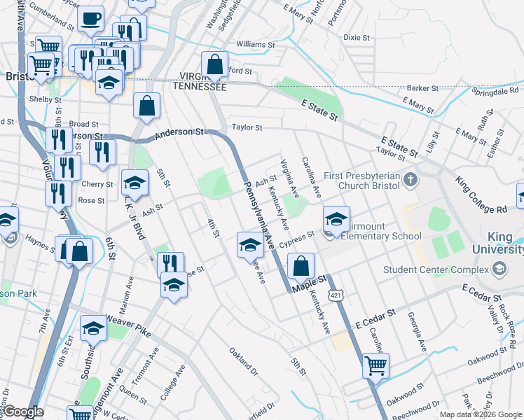Select College Ave street label
Screen dimensions: 524x420
point(173,383)
